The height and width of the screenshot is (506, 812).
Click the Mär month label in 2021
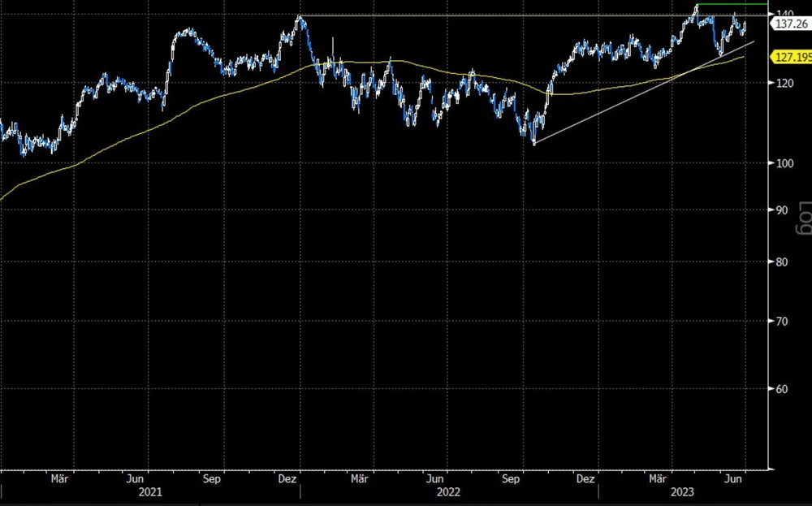pos(59,478)
